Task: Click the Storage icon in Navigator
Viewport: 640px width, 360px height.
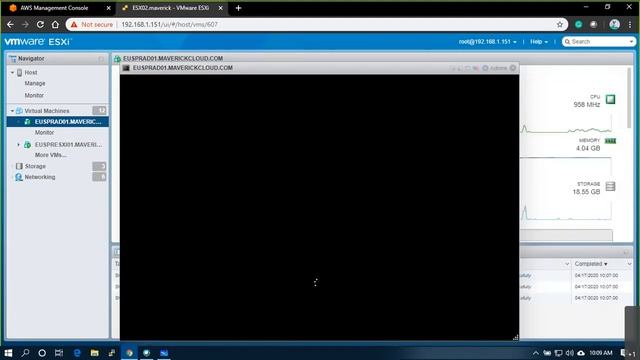Action: [x=19, y=166]
